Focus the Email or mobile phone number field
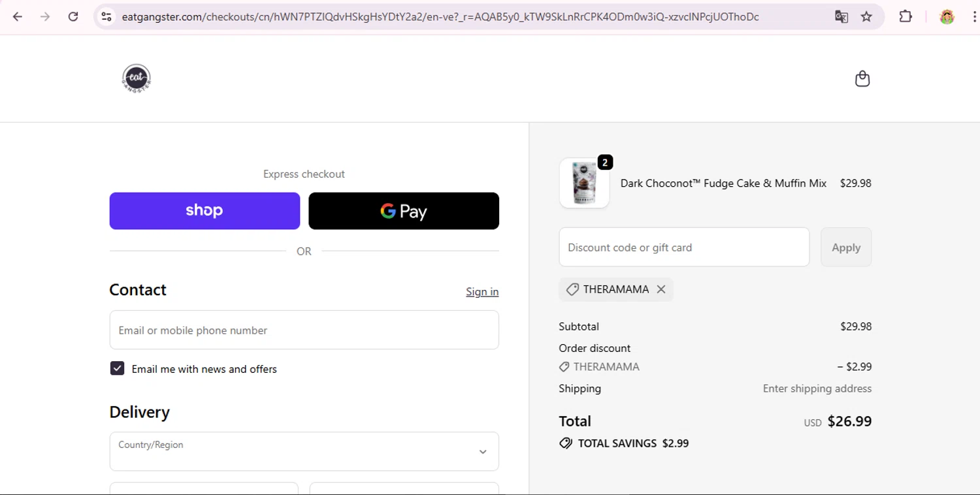Viewport: 980px width, 495px height. (304, 330)
